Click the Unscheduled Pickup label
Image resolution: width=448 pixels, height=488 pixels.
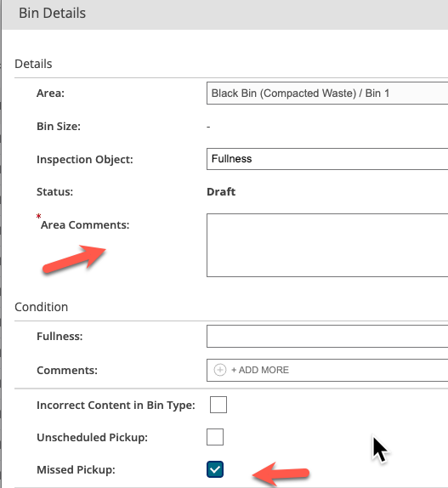click(92, 437)
